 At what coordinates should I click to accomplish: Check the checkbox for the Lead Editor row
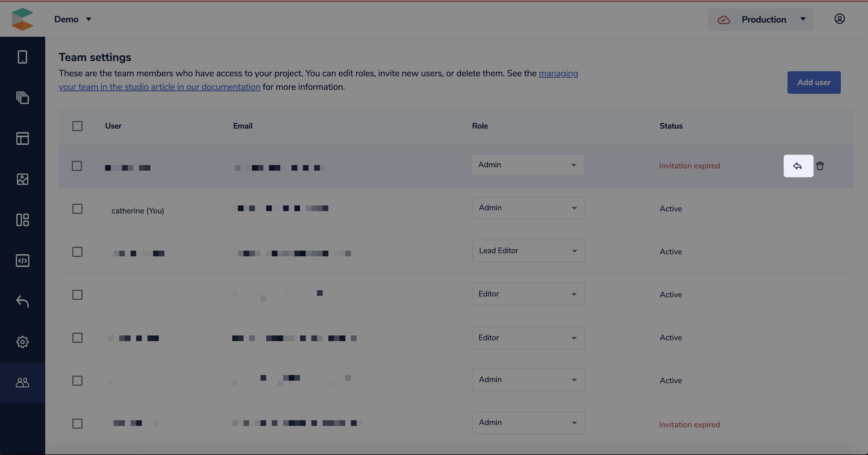pos(77,252)
